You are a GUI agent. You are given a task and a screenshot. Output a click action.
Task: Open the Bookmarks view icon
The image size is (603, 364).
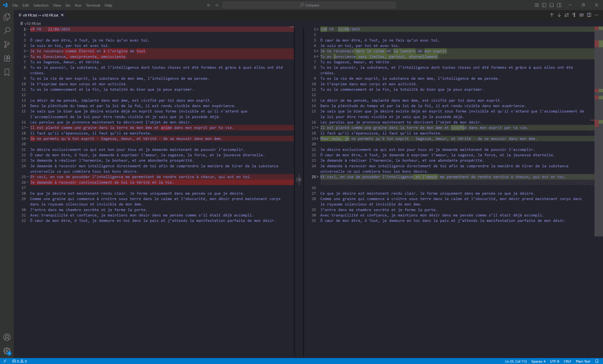(x=7, y=72)
